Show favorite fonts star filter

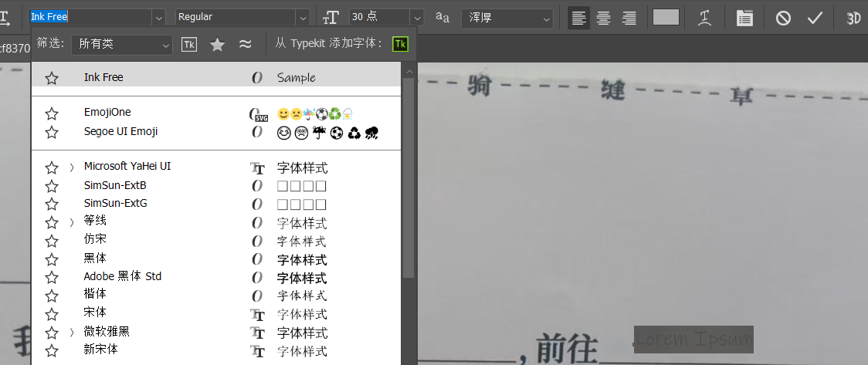coord(218,44)
